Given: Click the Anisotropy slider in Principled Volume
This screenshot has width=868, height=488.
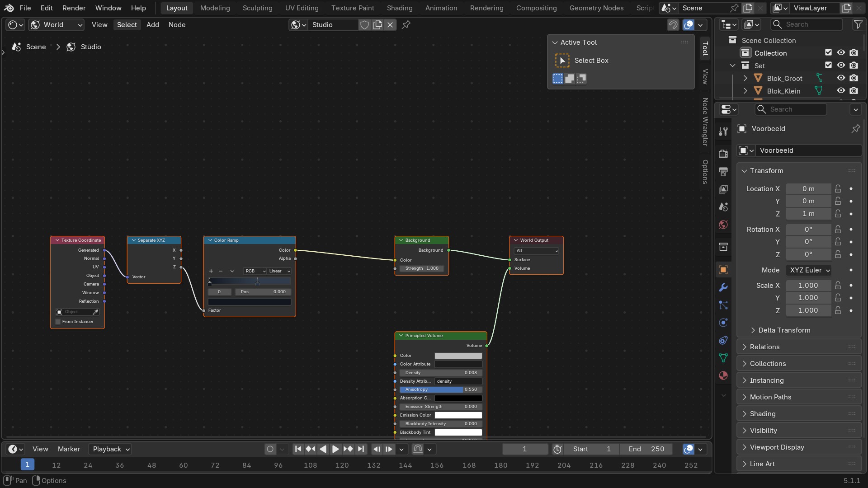Looking at the screenshot, I should (441, 389).
